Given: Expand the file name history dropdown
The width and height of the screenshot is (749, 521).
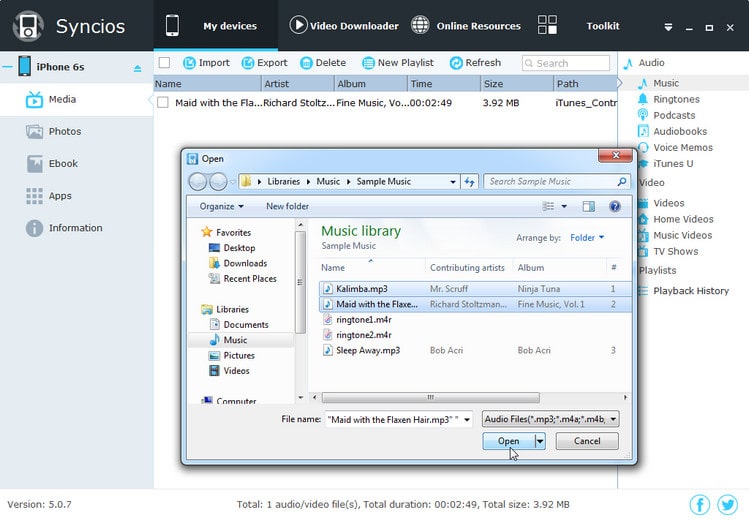Looking at the screenshot, I should (x=467, y=420).
